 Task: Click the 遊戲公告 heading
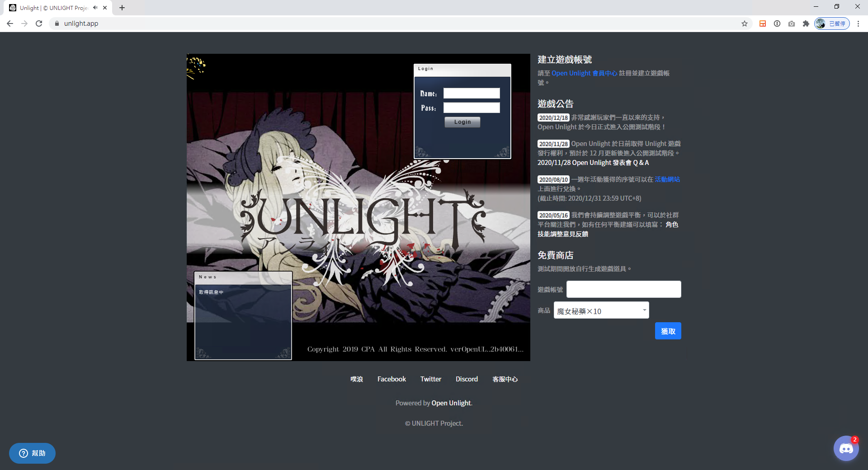click(556, 104)
